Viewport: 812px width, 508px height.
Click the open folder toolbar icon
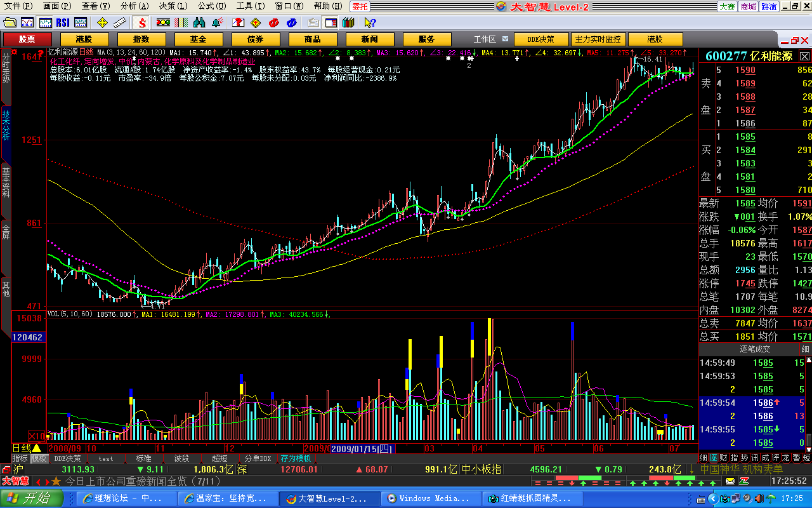(x=10, y=22)
